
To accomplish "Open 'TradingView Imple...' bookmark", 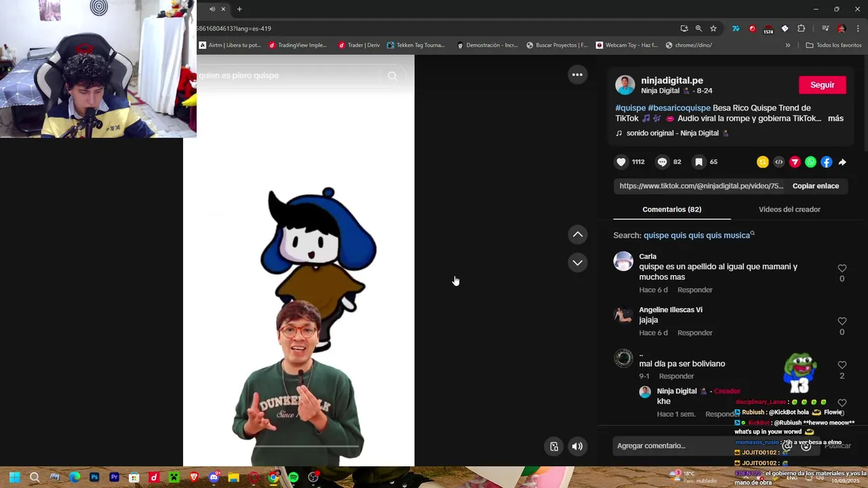I will pyautogui.click(x=298, y=45).
